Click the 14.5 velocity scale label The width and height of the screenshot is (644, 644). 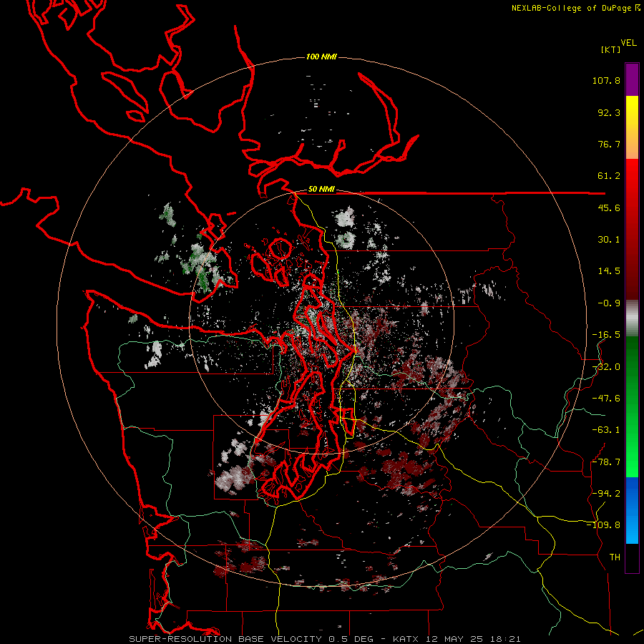[x=609, y=271]
